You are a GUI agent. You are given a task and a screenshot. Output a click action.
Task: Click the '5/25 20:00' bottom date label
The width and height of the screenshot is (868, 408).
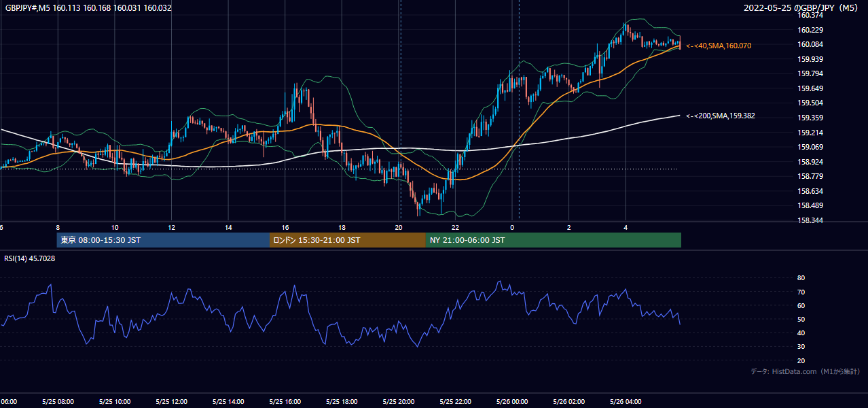pos(398,402)
